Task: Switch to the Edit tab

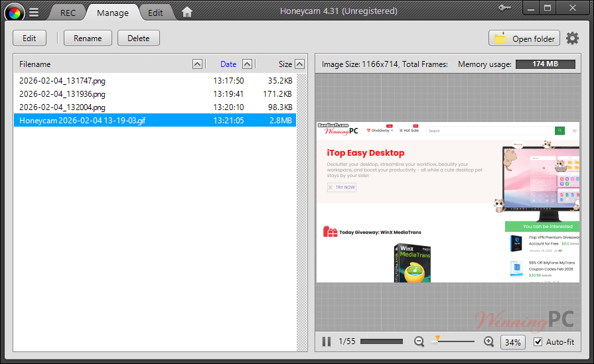Action: pyautogui.click(x=155, y=13)
